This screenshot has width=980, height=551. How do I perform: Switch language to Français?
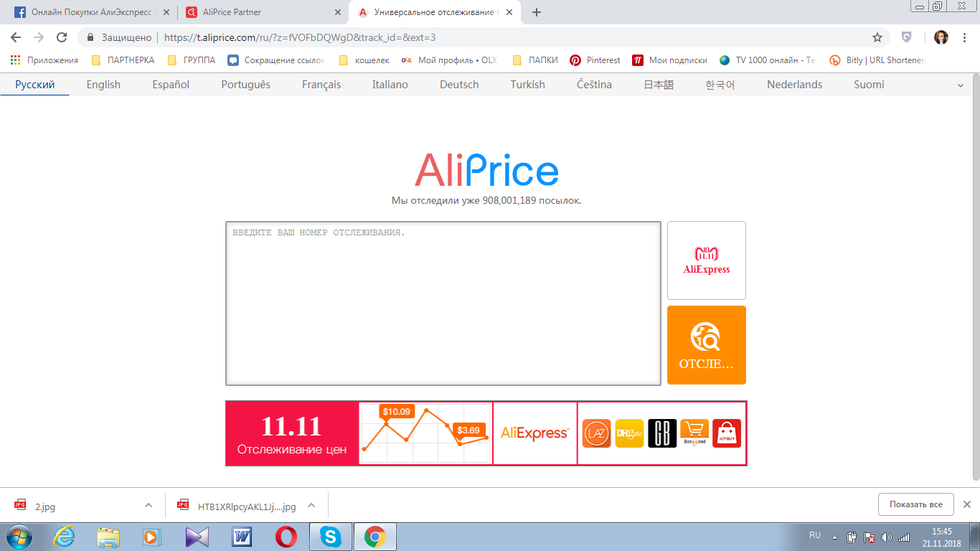(x=321, y=85)
